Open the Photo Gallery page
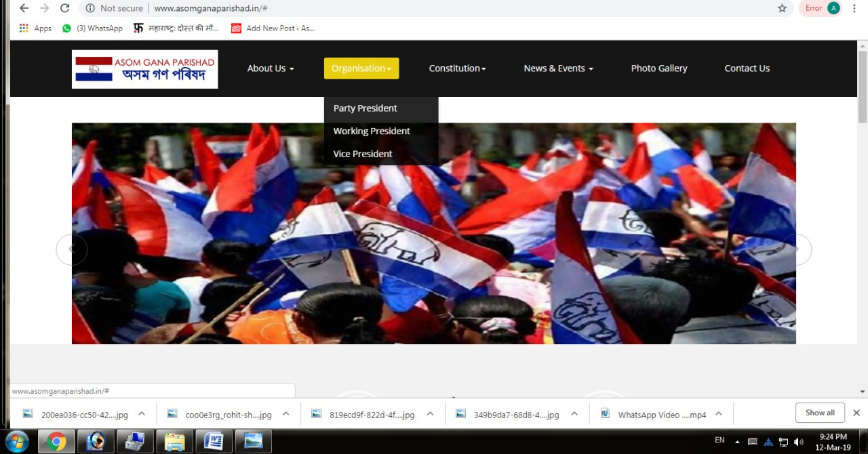Screen dimensions: 868x454 pos(659,68)
